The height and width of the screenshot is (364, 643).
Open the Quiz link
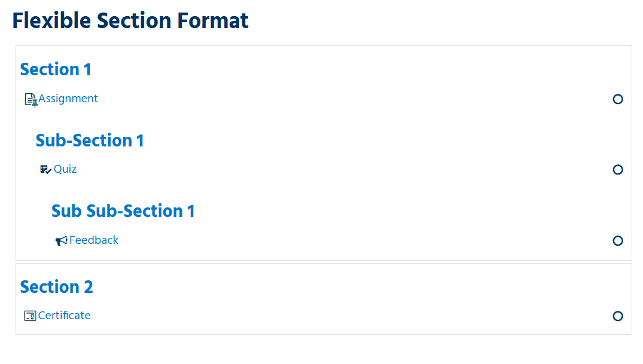tap(65, 169)
